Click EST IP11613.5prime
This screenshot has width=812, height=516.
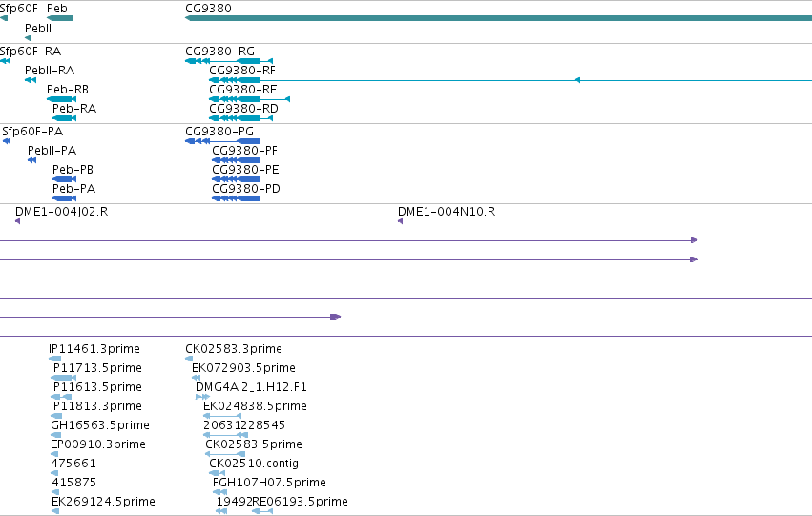pyautogui.click(x=95, y=387)
